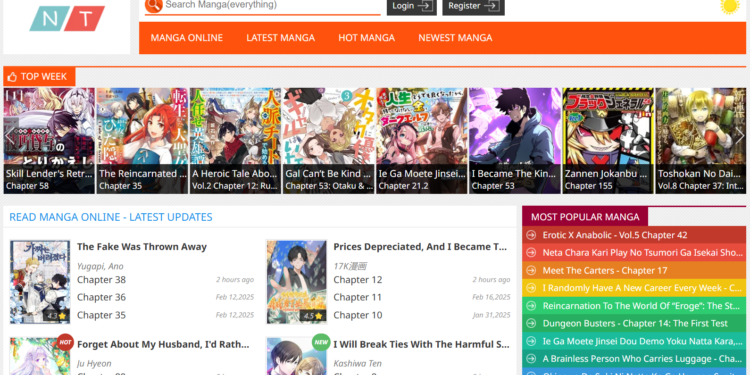Screen dimensions: 750x375
Task: Click the arrow icon beside Ie Ga Moete Jinsei popular entry
Action: 530,341
